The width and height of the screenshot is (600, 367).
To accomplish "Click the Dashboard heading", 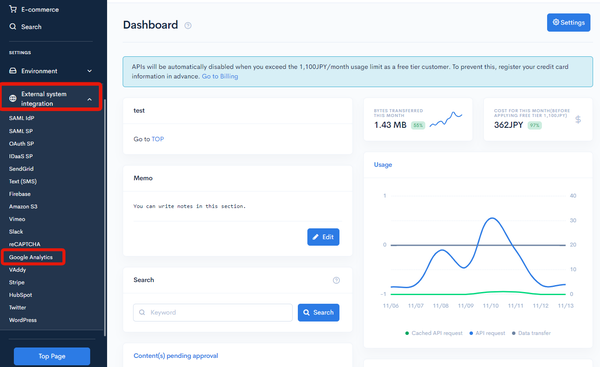I will point(150,25).
